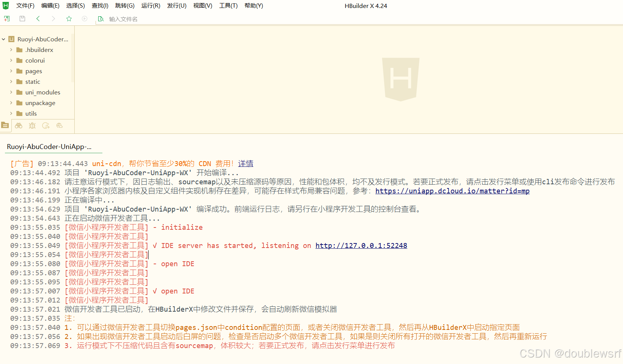Click the project tree vertical scrollbar
This screenshot has height=364, width=623.
point(73,59)
